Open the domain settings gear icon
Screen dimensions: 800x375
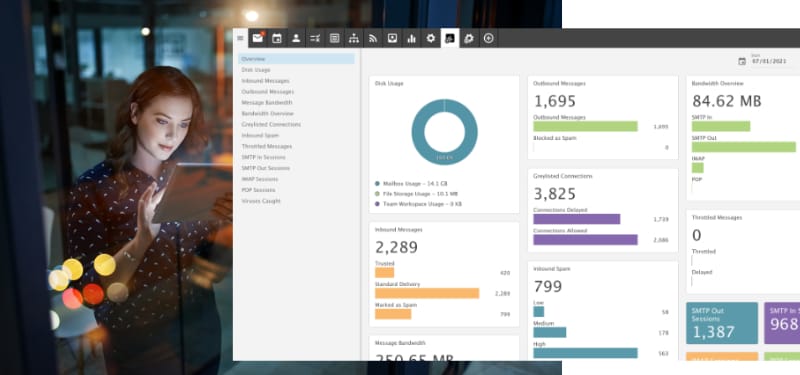click(469, 38)
